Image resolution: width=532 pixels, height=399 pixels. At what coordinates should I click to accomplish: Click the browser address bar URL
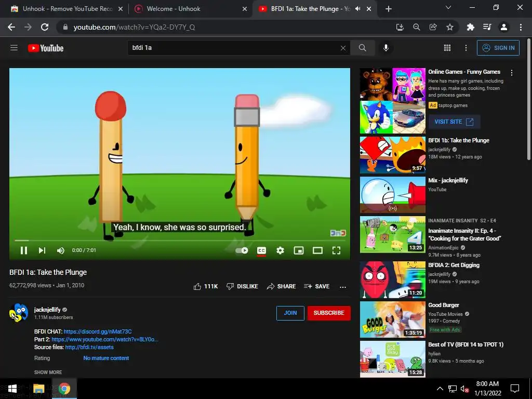[x=135, y=27]
